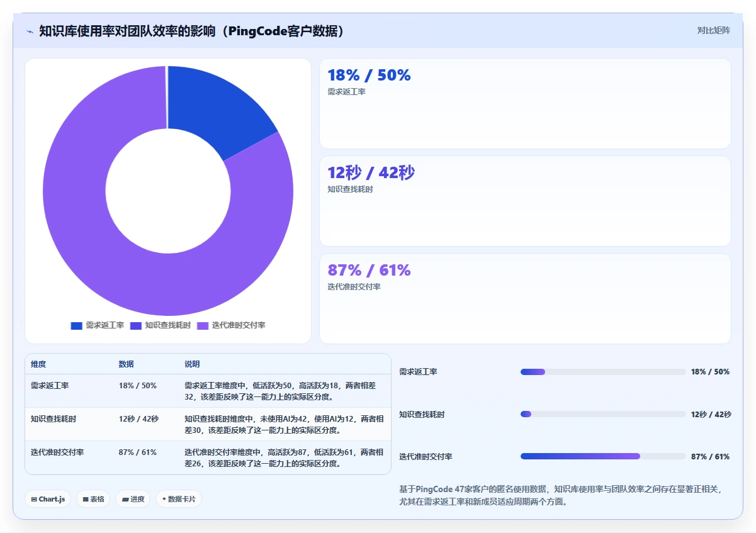This screenshot has width=756, height=533.
Task: Click the description mentioning 高活跃为87
Action: [x=284, y=457]
